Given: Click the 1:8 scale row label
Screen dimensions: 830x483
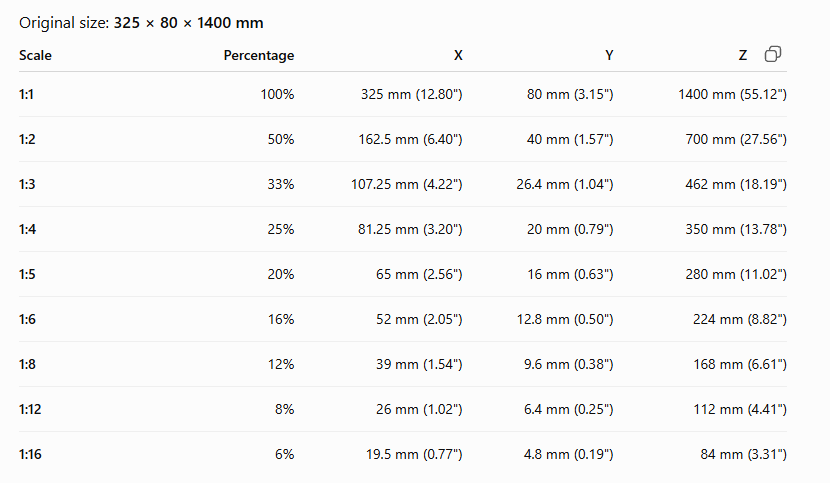Looking at the screenshot, I should [x=28, y=364].
